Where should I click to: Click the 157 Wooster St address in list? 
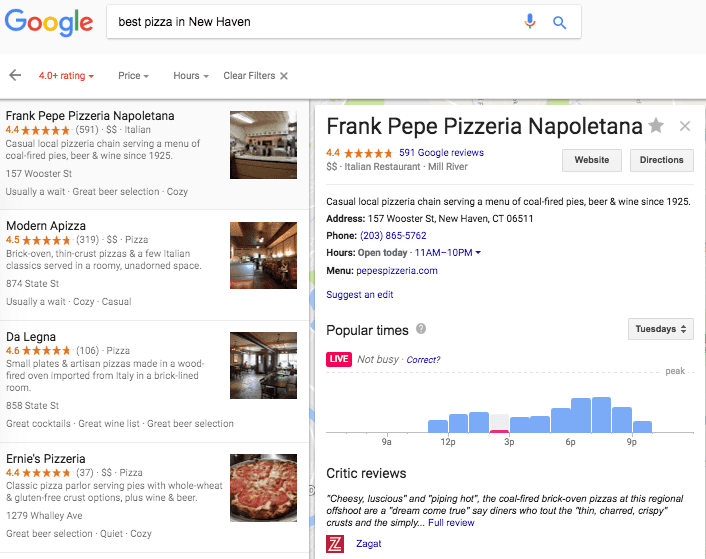point(39,174)
